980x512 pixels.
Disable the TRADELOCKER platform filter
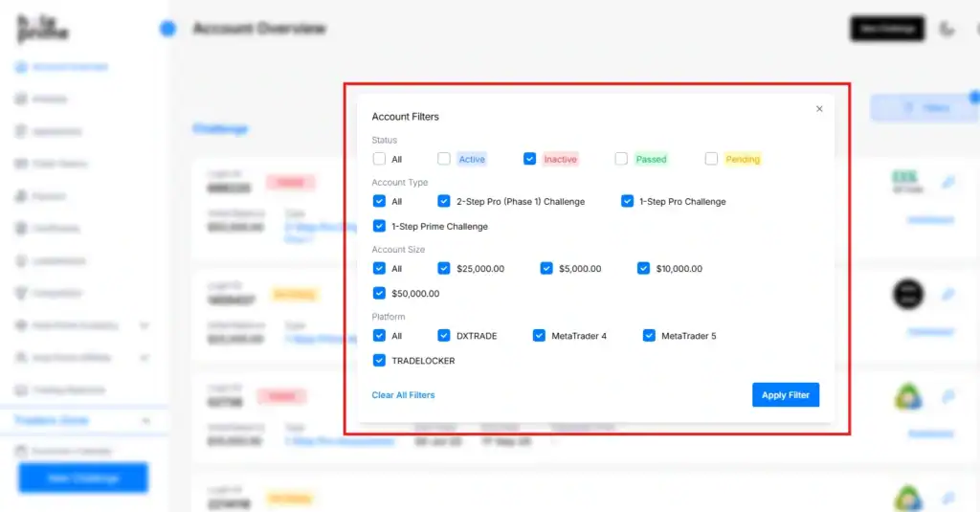point(380,361)
